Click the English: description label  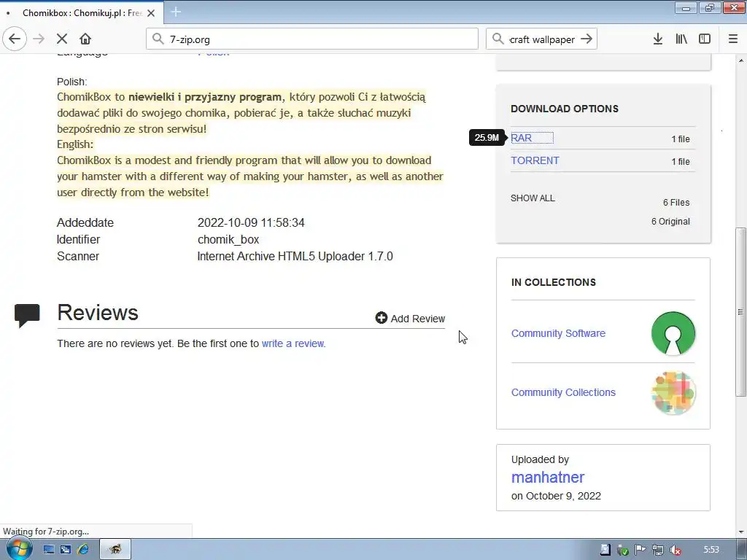75,144
